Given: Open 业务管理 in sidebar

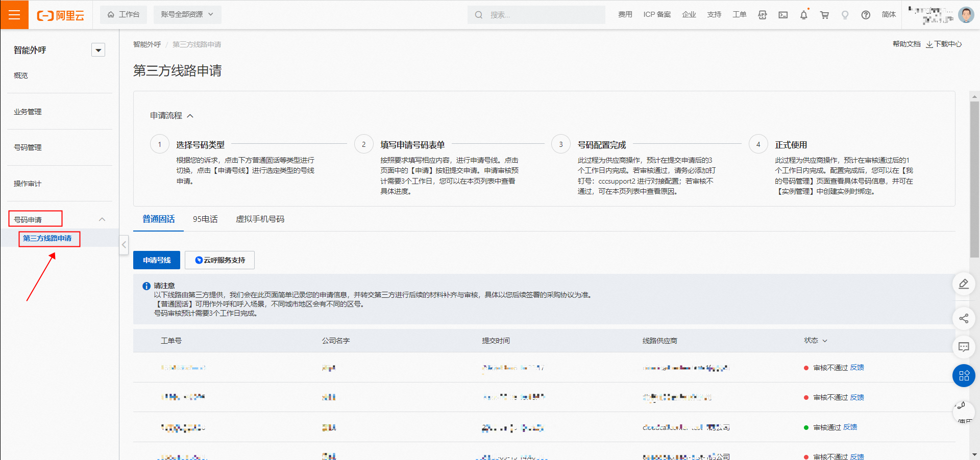Looking at the screenshot, I should 28,112.
